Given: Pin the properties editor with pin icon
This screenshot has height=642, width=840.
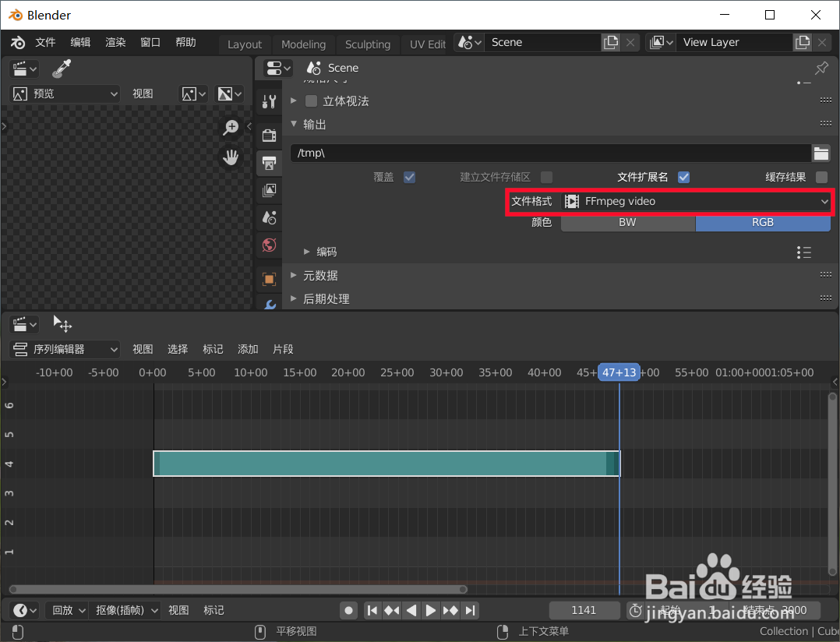Looking at the screenshot, I should point(821,68).
